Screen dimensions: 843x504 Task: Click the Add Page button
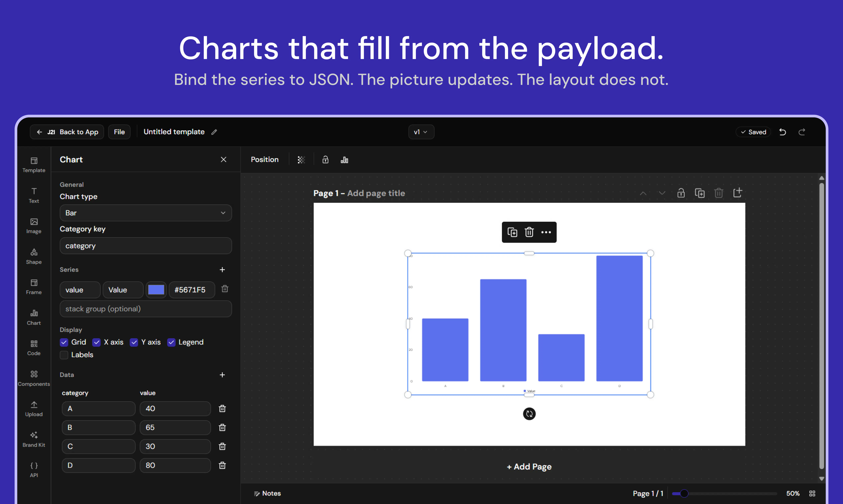[x=529, y=466]
